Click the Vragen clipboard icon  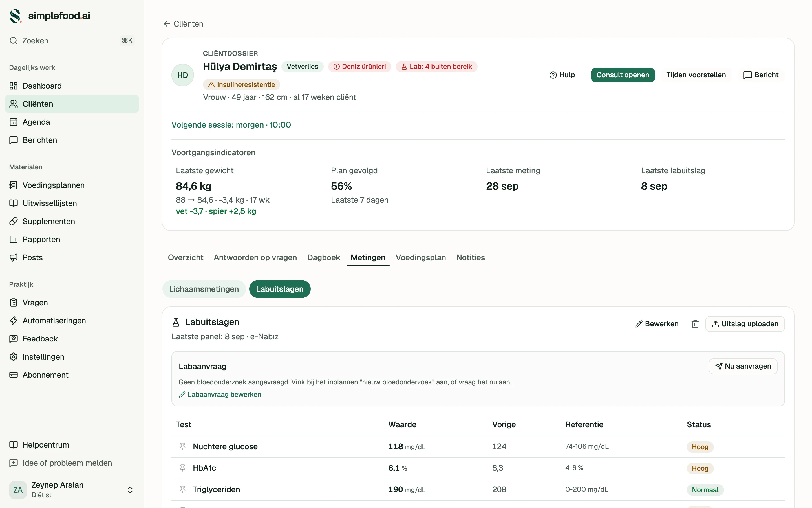point(14,303)
